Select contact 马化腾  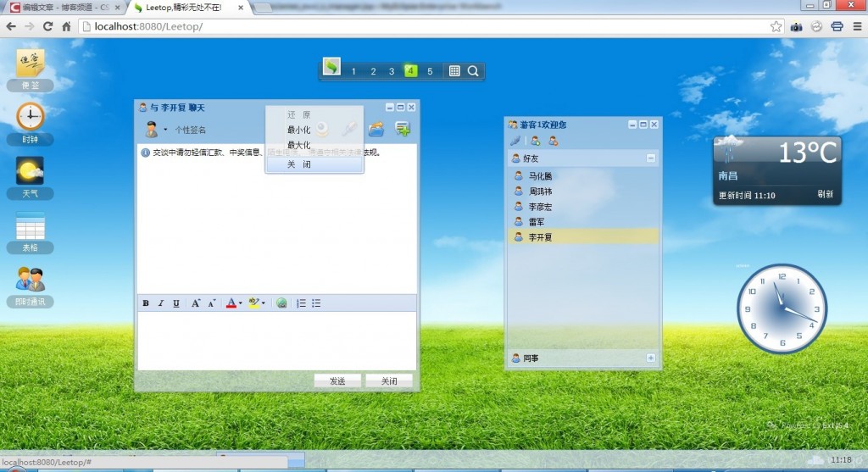click(x=583, y=176)
